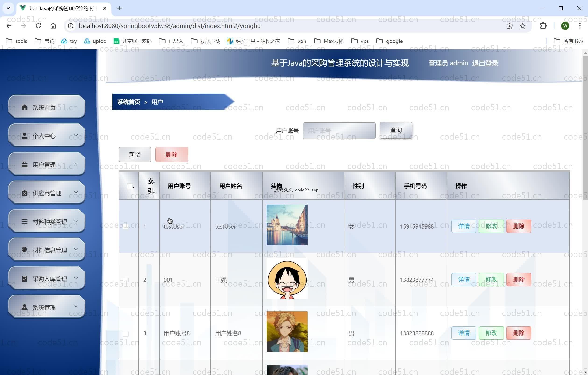The height and width of the screenshot is (375, 588).
Task: Open the vpn bookmark folder
Action: point(297,41)
